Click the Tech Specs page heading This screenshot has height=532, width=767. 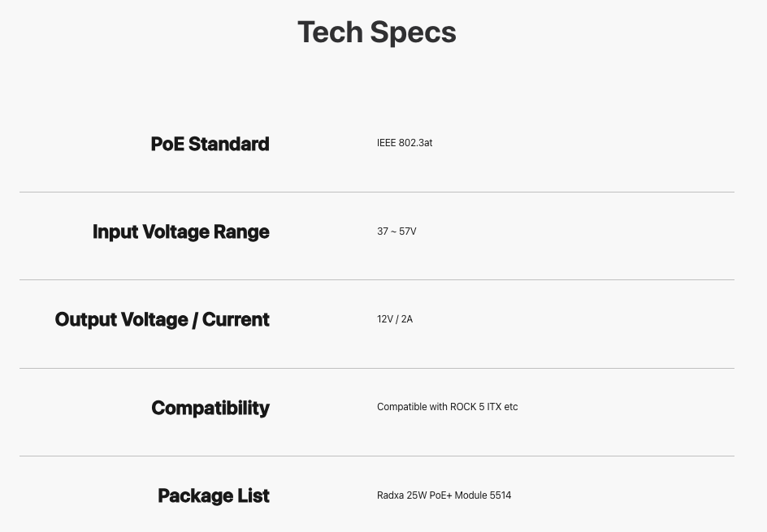pyautogui.click(x=376, y=32)
